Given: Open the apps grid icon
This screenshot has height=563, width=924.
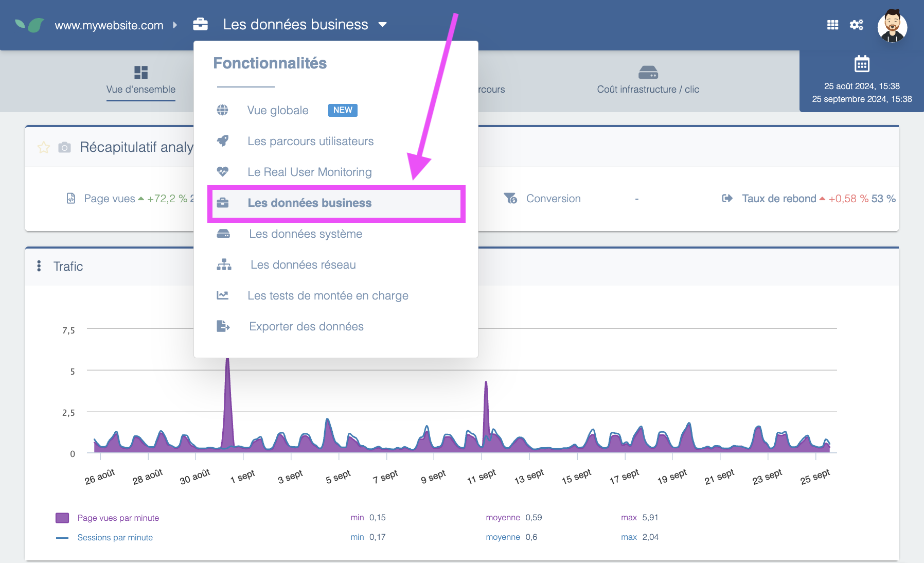Looking at the screenshot, I should [832, 25].
